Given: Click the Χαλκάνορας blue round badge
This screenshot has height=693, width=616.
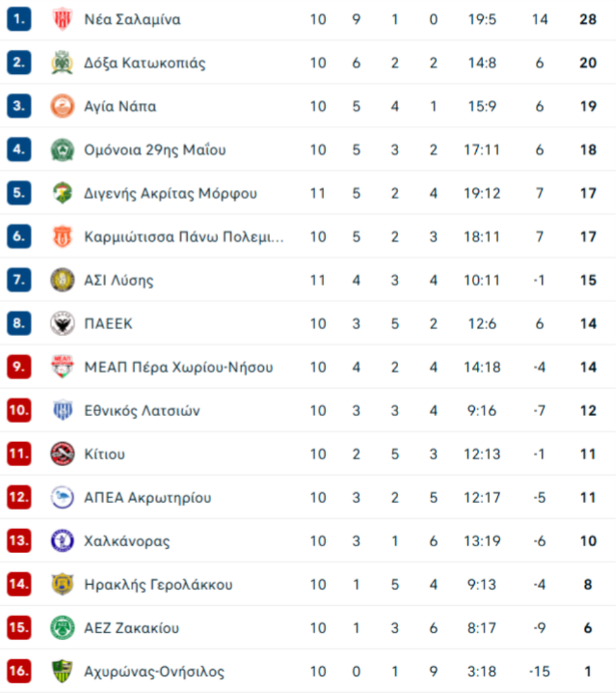Looking at the screenshot, I should 62,541.
